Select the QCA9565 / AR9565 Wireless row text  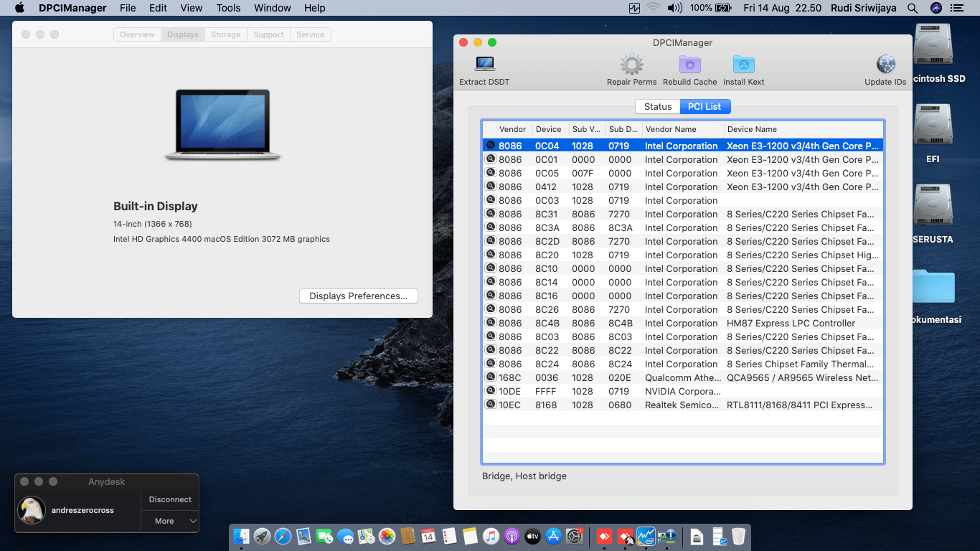(x=802, y=377)
